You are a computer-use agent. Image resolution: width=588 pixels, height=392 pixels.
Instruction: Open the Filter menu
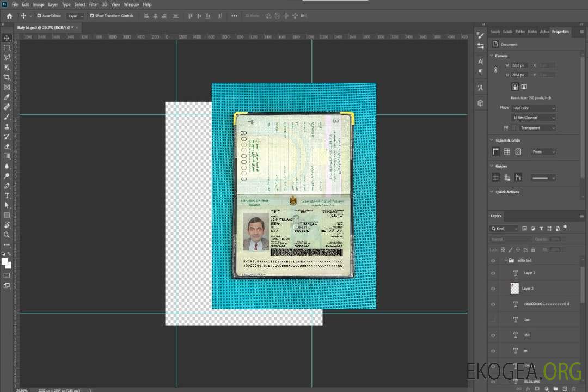pos(94,4)
